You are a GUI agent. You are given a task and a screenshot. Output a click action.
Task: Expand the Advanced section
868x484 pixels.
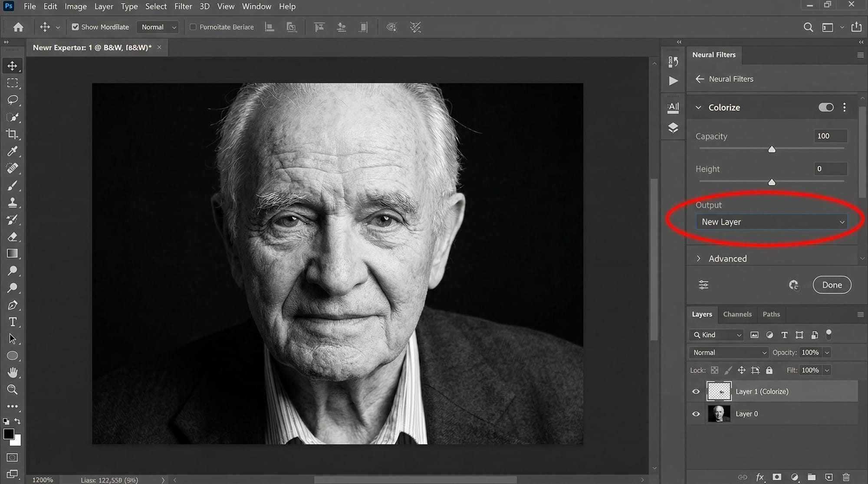click(x=698, y=258)
